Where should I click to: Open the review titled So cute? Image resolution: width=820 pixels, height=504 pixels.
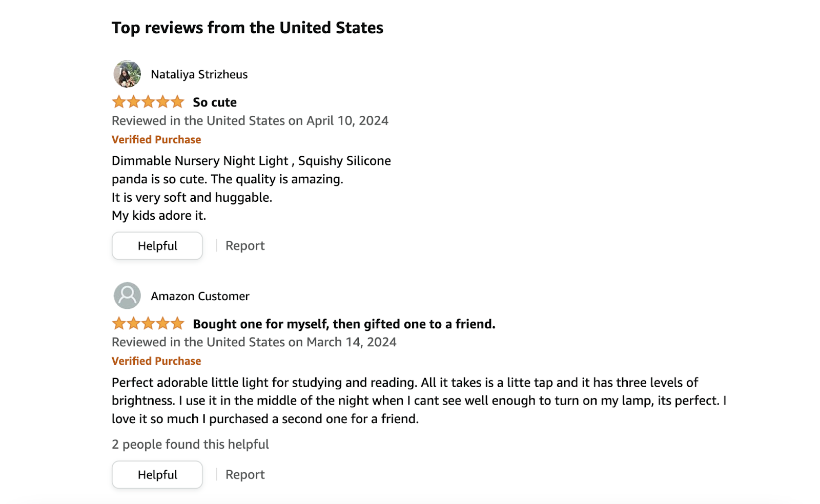tap(214, 102)
